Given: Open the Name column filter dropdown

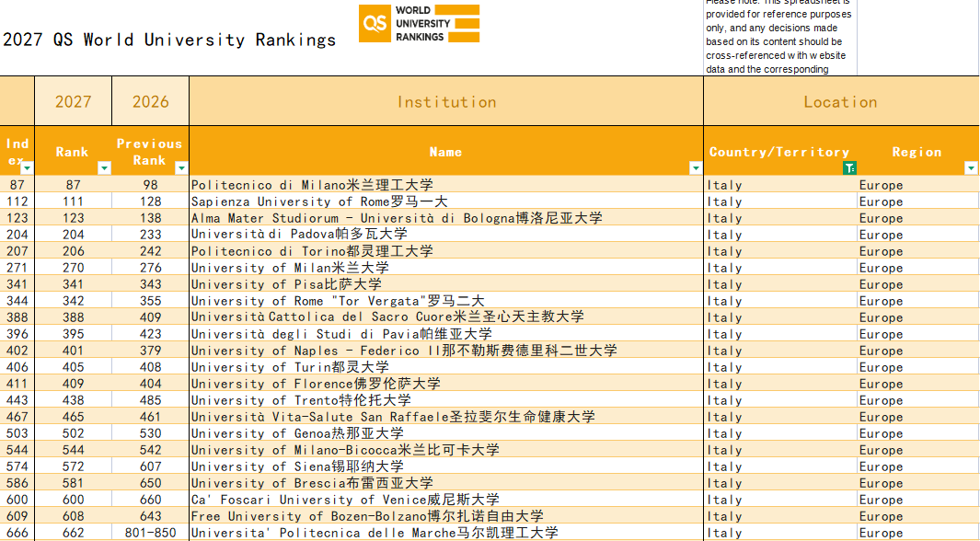Looking at the screenshot, I should click(696, 168).
